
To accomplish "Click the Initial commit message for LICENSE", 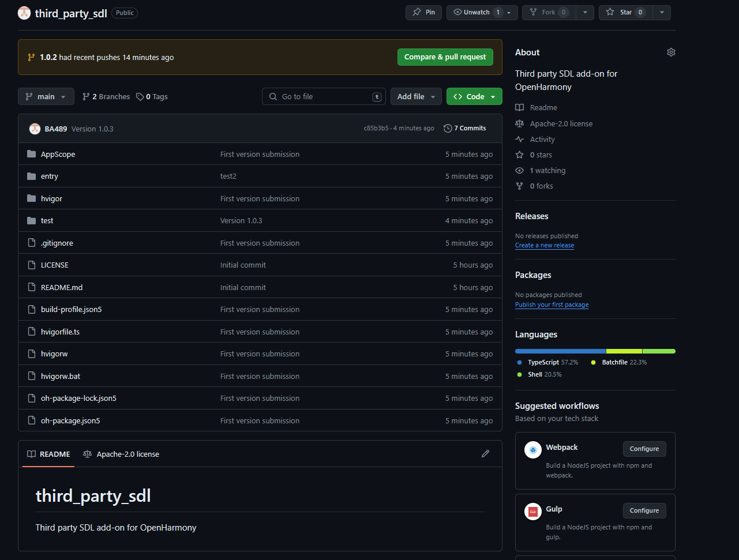I will click(243, 265).
